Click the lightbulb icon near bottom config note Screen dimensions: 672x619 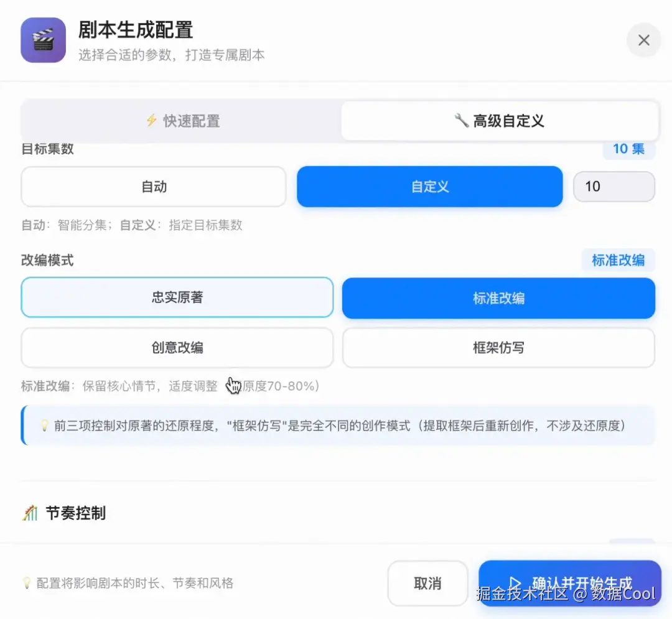(26, 582)
